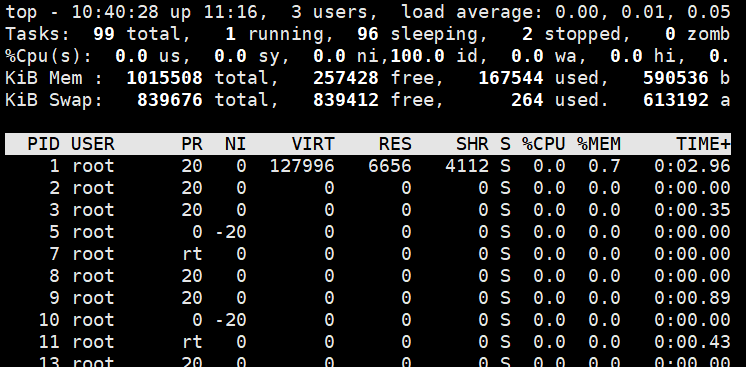The width and height of the screenshot is (746, 367).
Task: Click the '%Cpu(s):' label
Action: click(49, 56)
